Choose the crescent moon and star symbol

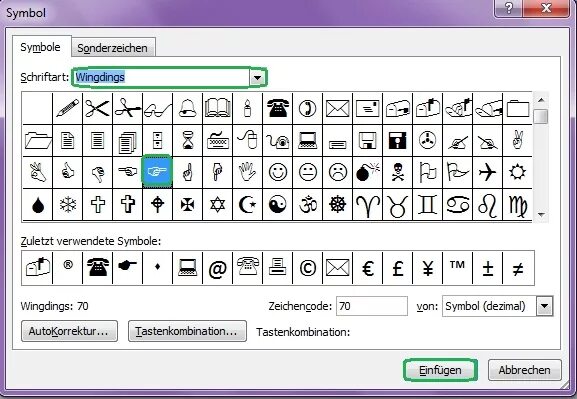(x=247, y=204)
